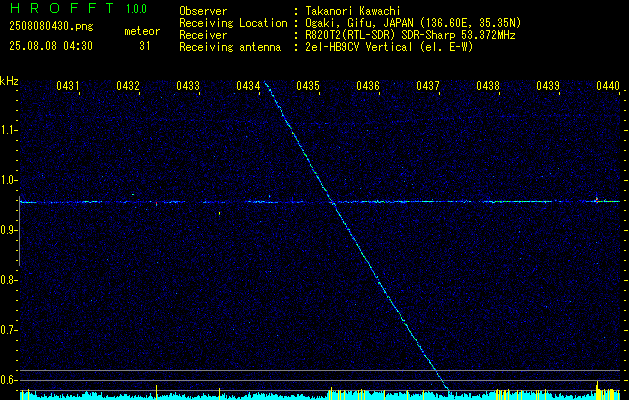Click the Ogaki, Gifu, JAPAN location text
The width and height of the screenshot is (629, 400).
(x=413, y=23)
